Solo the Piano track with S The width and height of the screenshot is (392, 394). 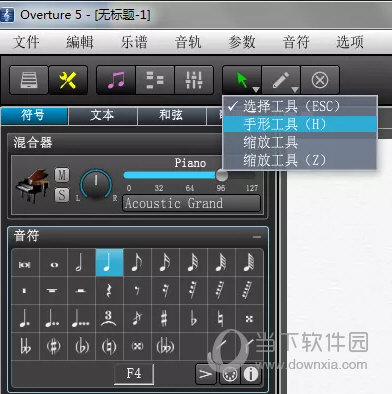(62, 195)
